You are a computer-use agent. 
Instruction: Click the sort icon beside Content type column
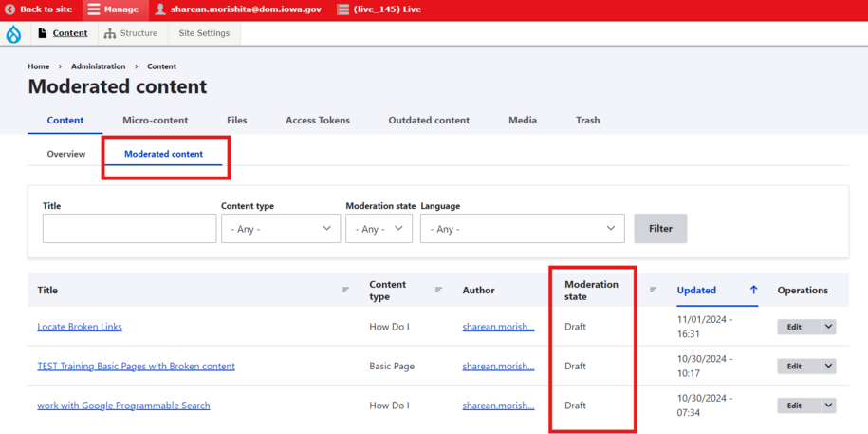coord(438,290)
